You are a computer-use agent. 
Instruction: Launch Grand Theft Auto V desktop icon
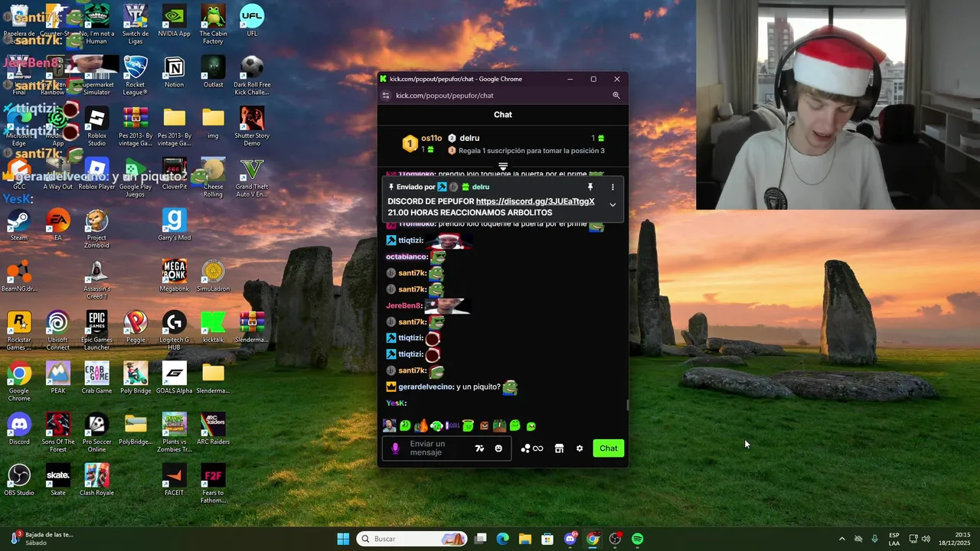point(252,178)
